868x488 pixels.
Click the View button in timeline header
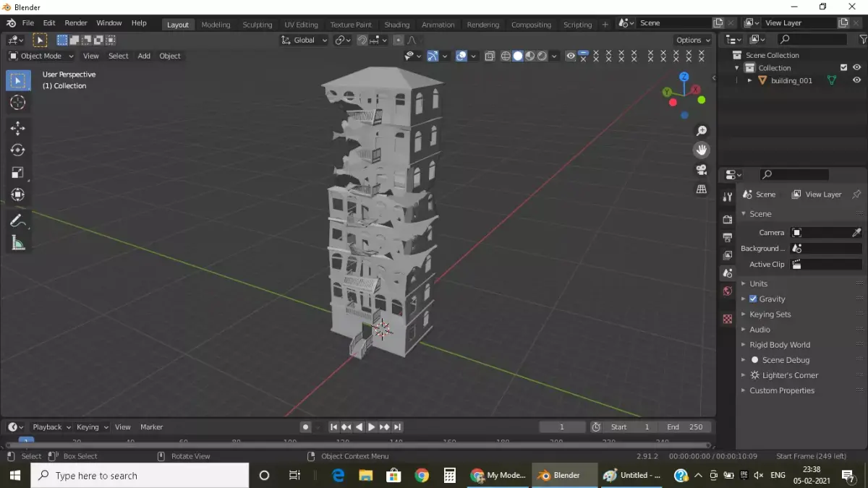[x=123, y=427]
